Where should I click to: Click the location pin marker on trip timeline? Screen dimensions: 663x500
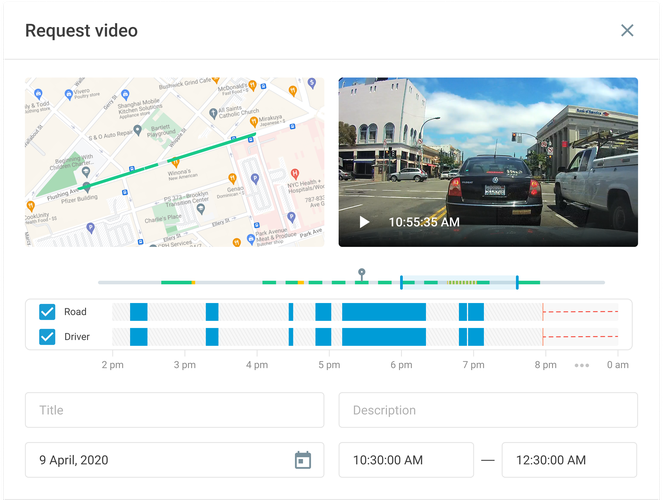362,274
